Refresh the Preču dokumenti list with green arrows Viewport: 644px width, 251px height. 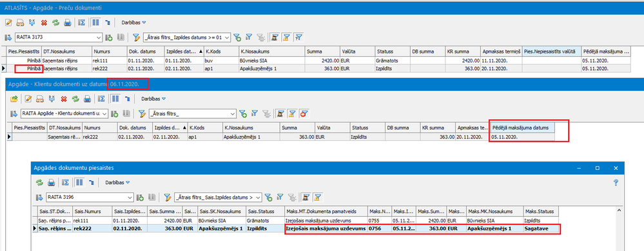(x=55, y=23)
